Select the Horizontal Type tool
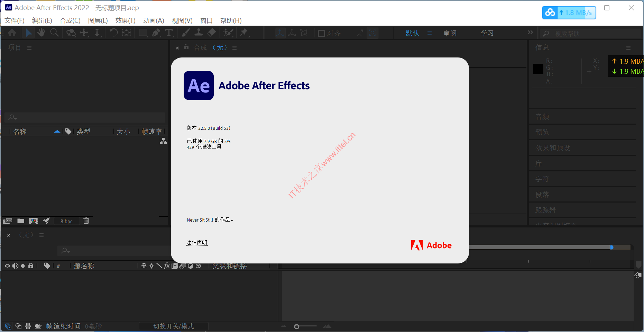 pos(169,33)
